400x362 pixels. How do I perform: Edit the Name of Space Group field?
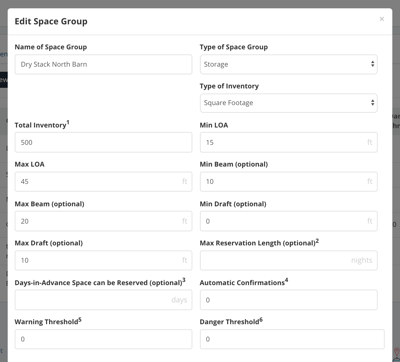pyautogui.click(x=103, y=64)
